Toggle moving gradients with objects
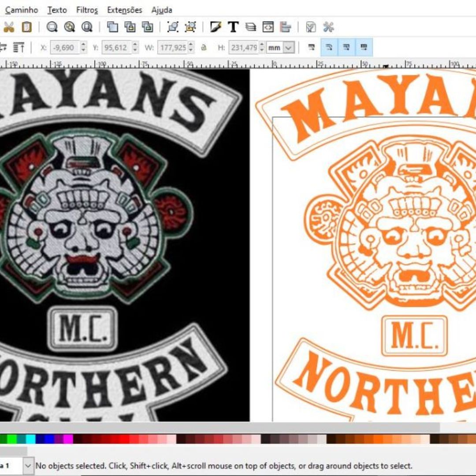 (346, 47)
